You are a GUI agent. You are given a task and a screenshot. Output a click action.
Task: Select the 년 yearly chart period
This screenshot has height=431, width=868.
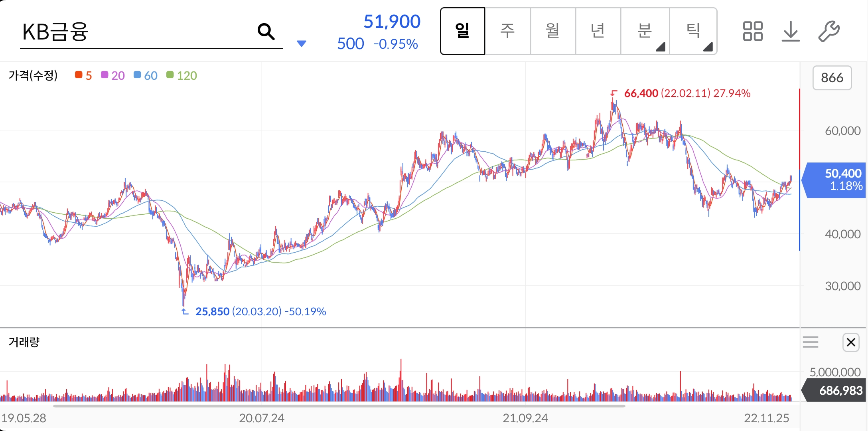tap(598, 31)
